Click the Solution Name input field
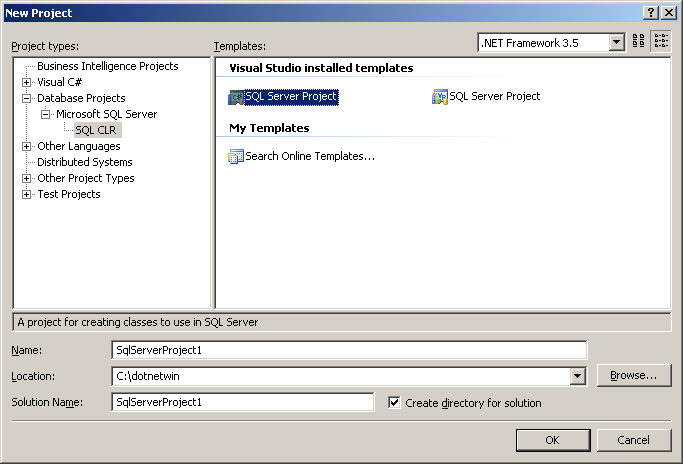Viewport: 683px width, 464px height. (243, 402)
